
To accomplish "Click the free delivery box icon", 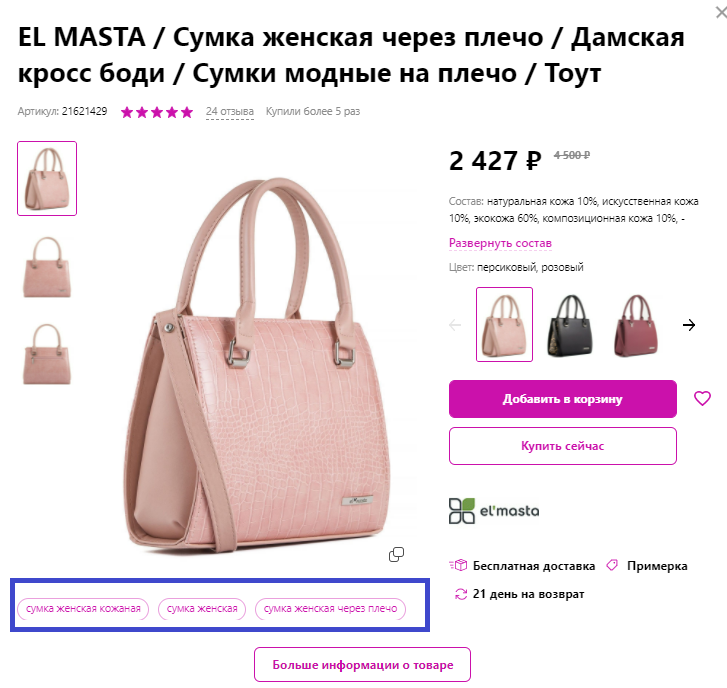I will pyautogui.click(x=458, y=566).
